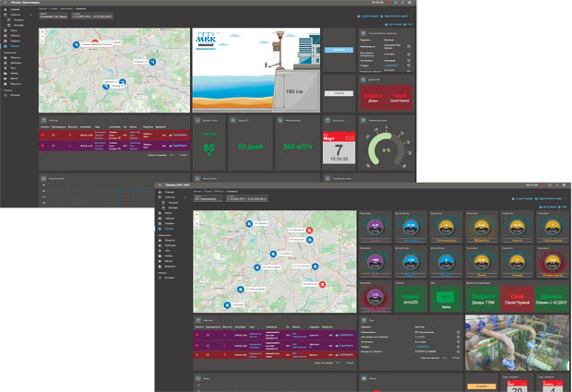
Task: Open hamburger menu icon in lower window title bar
Action: [x=160, y=185]
